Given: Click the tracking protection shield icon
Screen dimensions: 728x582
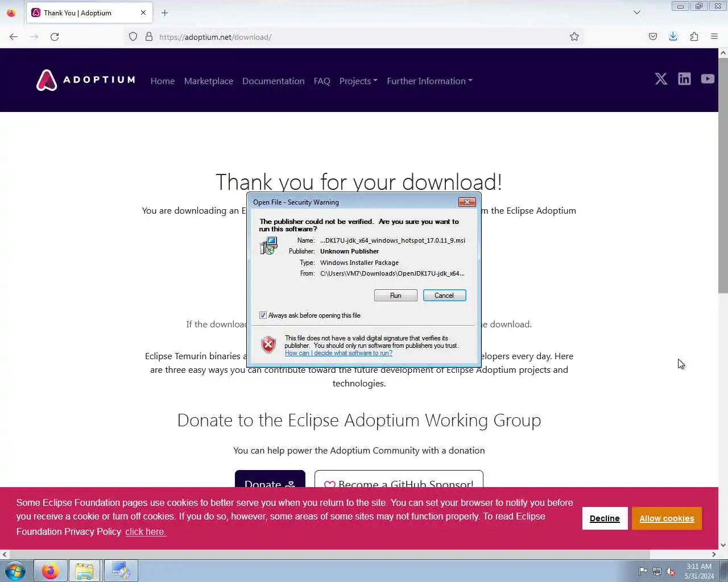Looking at the screenshot, I should coord(133,37).
